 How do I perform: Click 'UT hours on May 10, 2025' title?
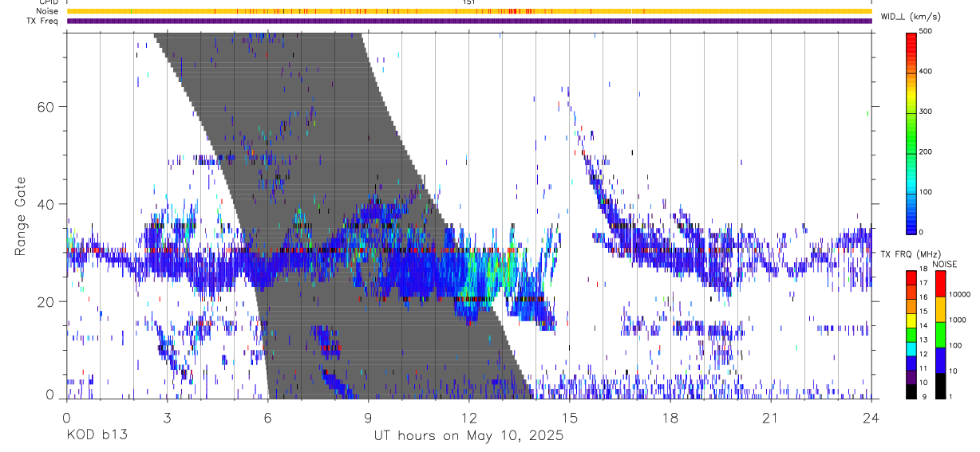[x=468, y=437]
